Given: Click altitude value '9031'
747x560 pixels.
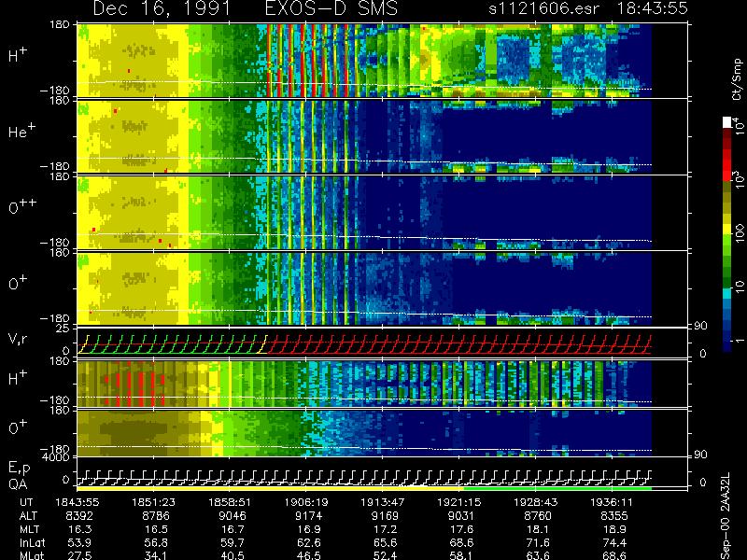Looking at the screenshot, I should pos(461,516).
